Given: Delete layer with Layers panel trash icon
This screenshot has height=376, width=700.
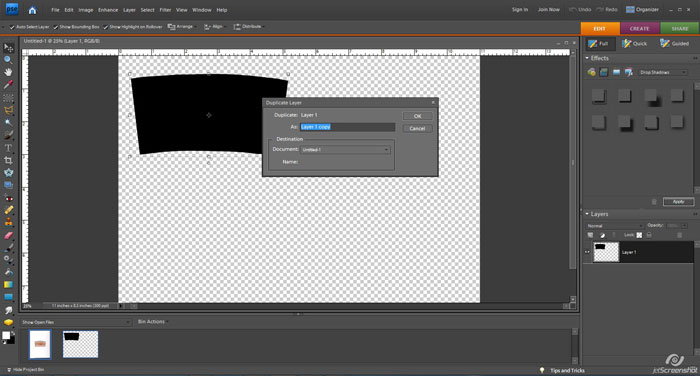Looking at the screenshot, I should click(679, 235).
